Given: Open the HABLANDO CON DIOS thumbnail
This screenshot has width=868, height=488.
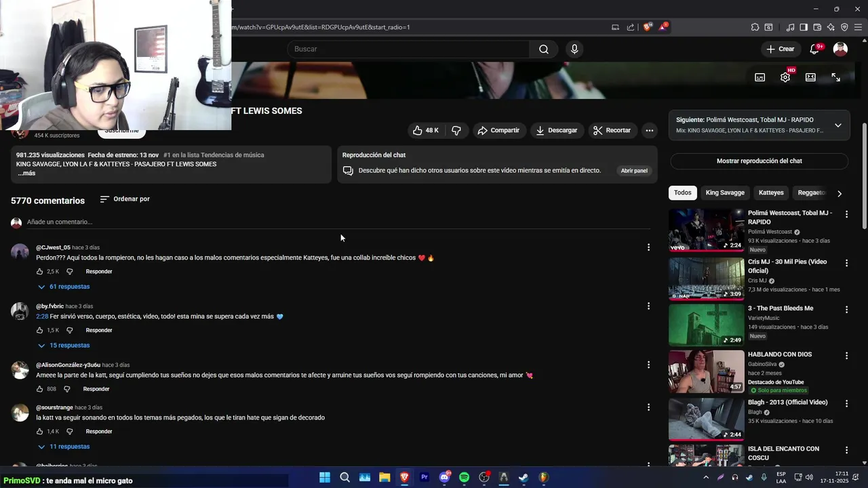Looking at the screenshot, I should 707,371.
